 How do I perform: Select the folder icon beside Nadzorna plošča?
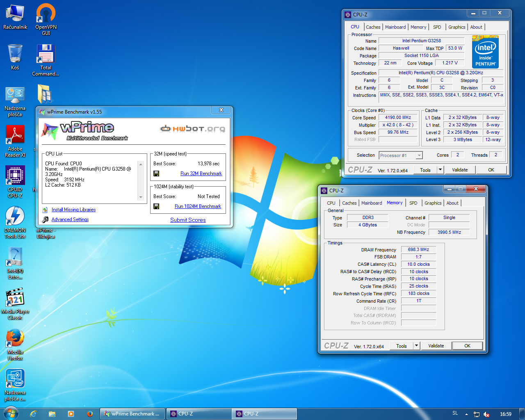[44, 94]
